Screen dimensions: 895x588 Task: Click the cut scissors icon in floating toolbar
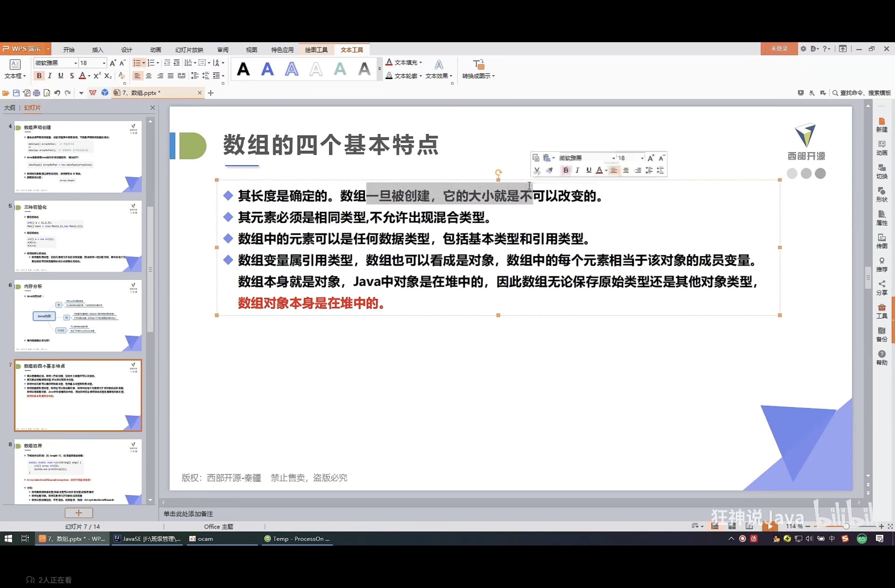pyautogui.click(x=537, y=171)
